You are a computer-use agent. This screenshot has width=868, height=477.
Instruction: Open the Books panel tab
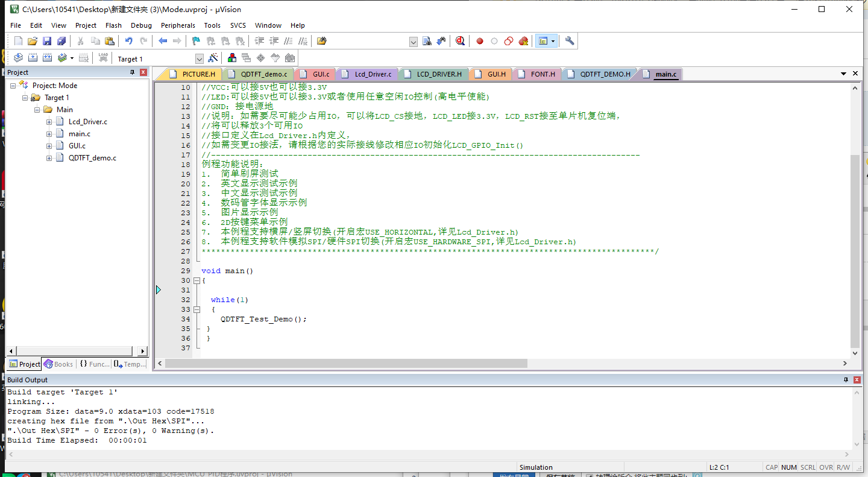pos(58,364)
